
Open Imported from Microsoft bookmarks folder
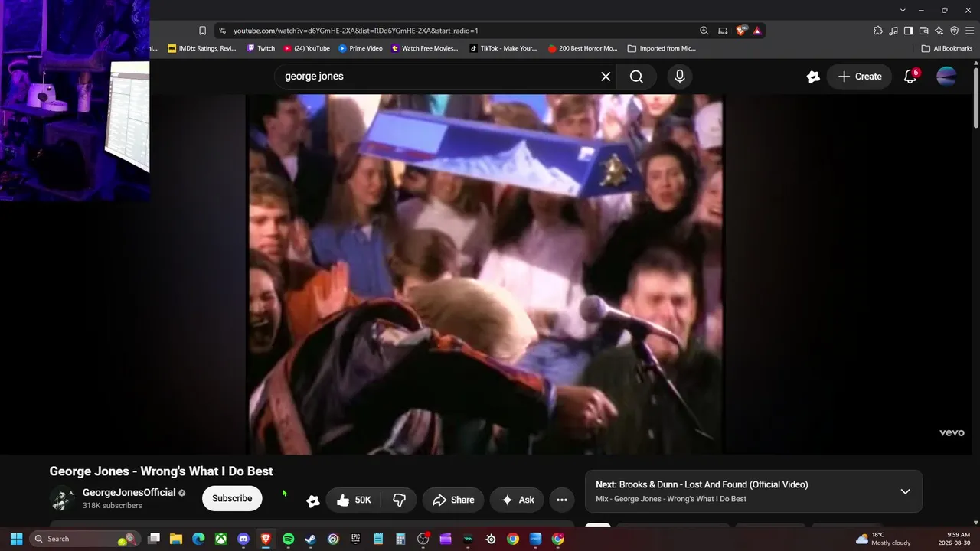point(661,48)
